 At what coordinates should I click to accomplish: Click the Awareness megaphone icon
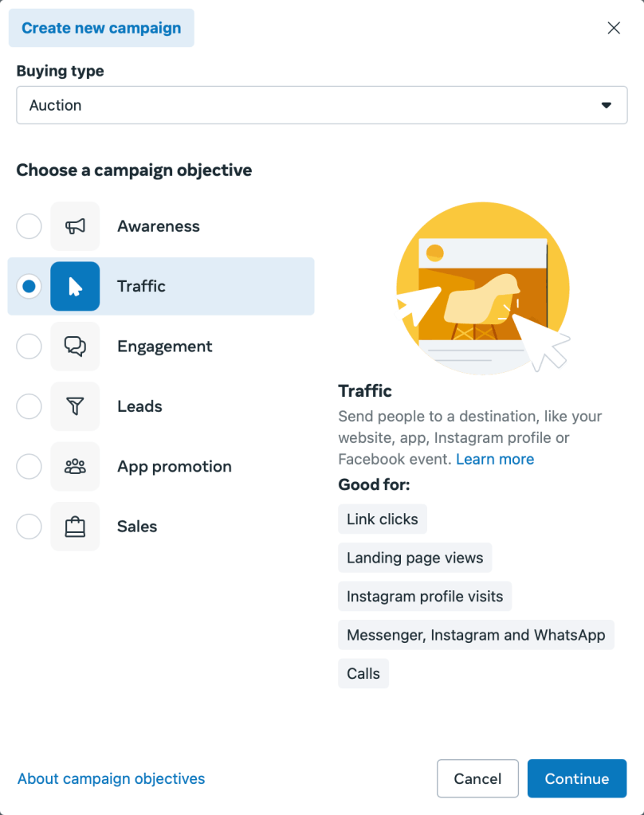(x=75, y=226)
